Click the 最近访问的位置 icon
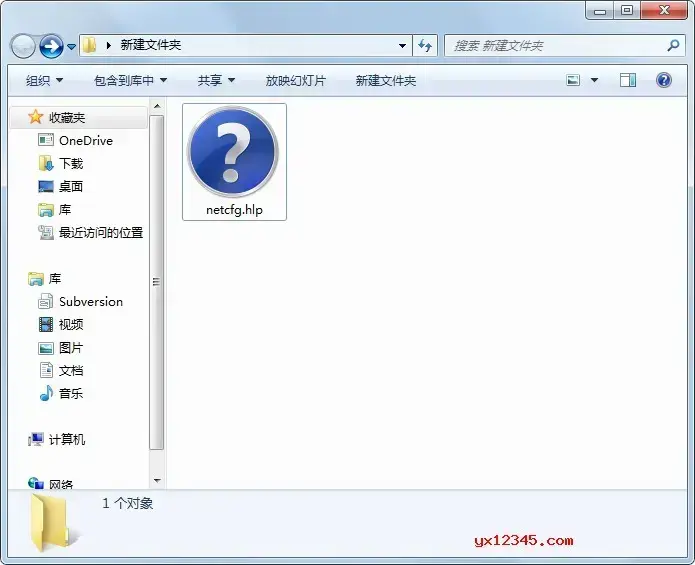 click(x=46, y=232)
